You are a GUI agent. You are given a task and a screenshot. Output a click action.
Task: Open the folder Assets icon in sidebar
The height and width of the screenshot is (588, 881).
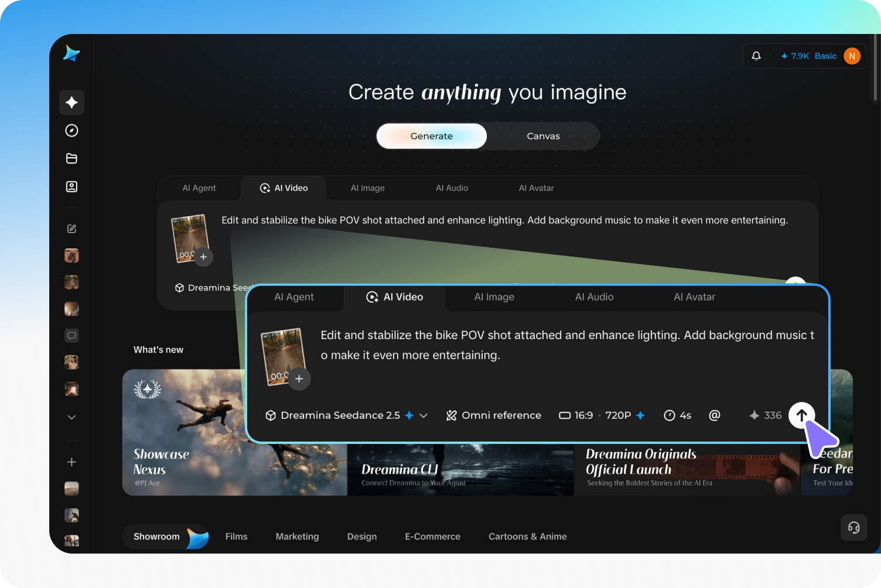pos(71,159)
